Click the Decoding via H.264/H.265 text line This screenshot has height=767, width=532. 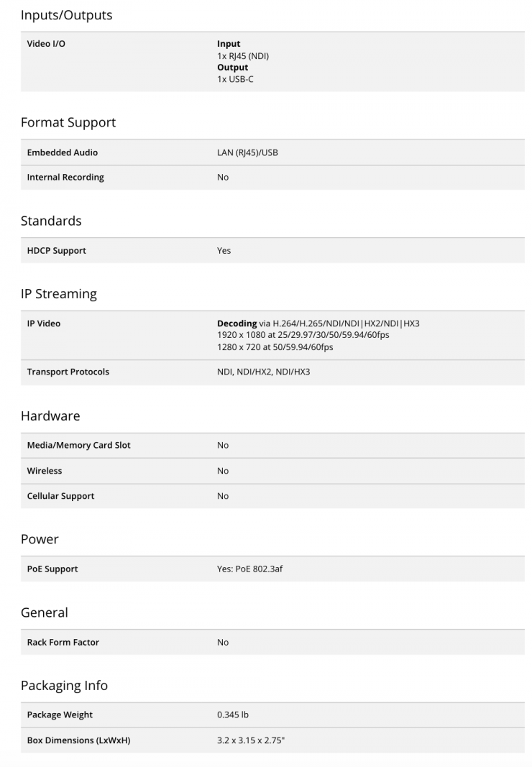coord(318,323)
